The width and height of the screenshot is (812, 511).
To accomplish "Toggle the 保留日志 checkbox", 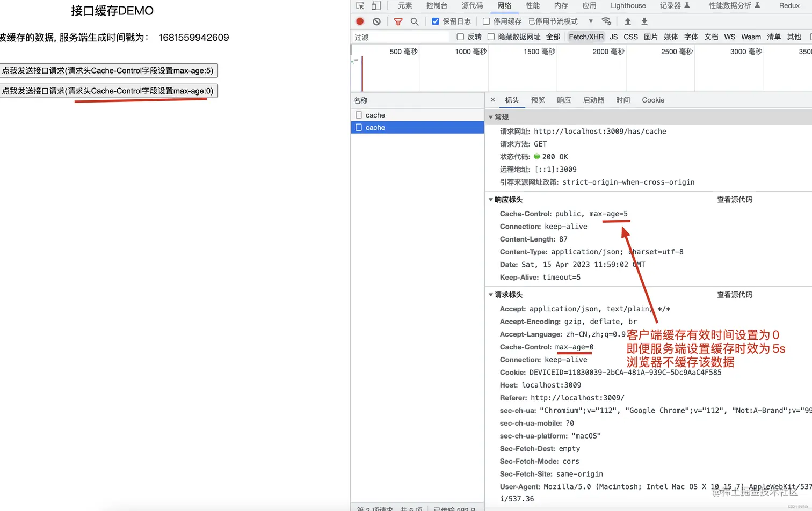I will point(436,21).
